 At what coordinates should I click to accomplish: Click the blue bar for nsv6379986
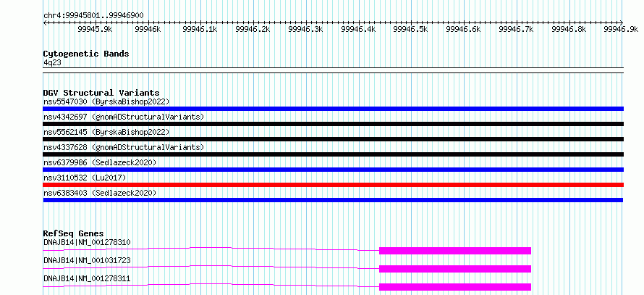pyautogui.click(x=333, y=170)
